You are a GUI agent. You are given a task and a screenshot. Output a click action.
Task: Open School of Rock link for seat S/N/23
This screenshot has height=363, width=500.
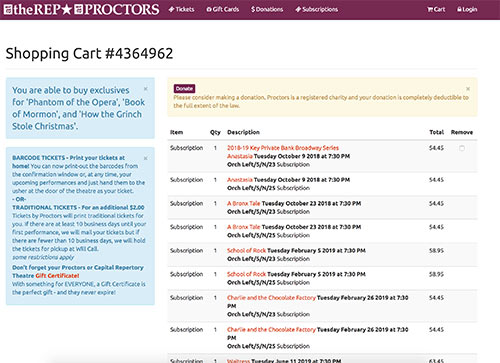click(x=246, y=251)
